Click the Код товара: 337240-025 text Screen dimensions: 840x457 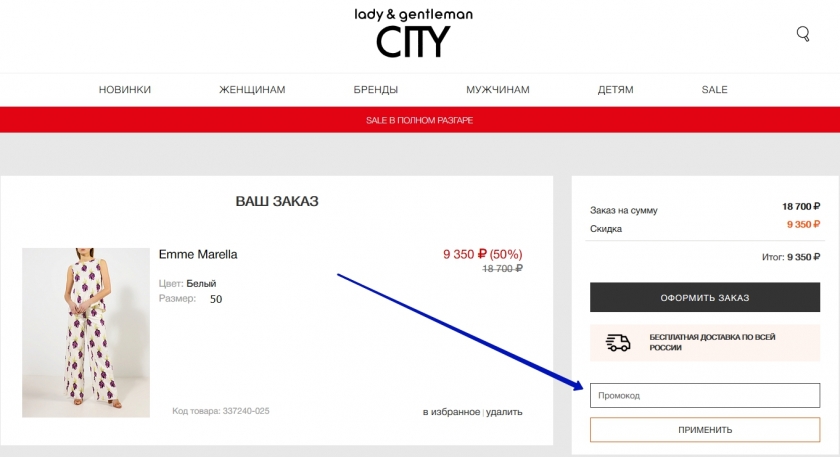pyautogui.click(x=221, y=411)
